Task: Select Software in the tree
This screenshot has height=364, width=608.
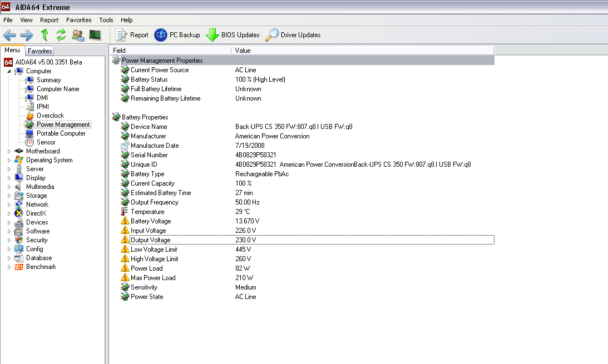Action: [38, 231]
